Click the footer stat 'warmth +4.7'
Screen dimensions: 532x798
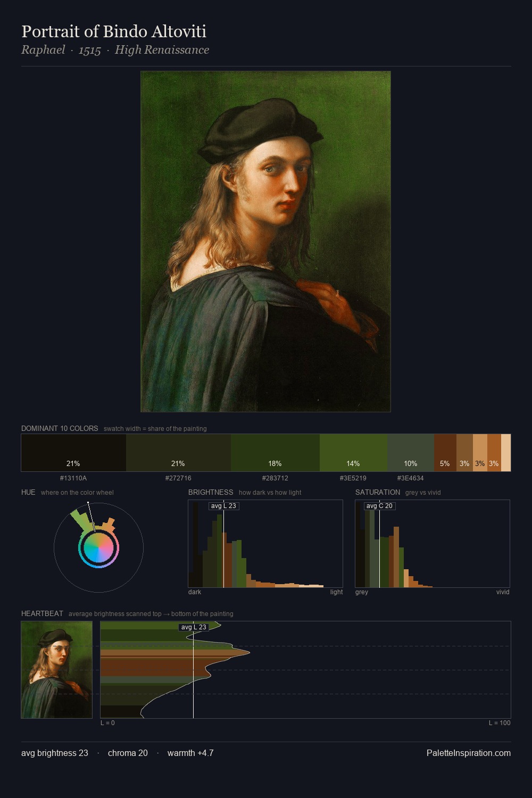[190, 753]
